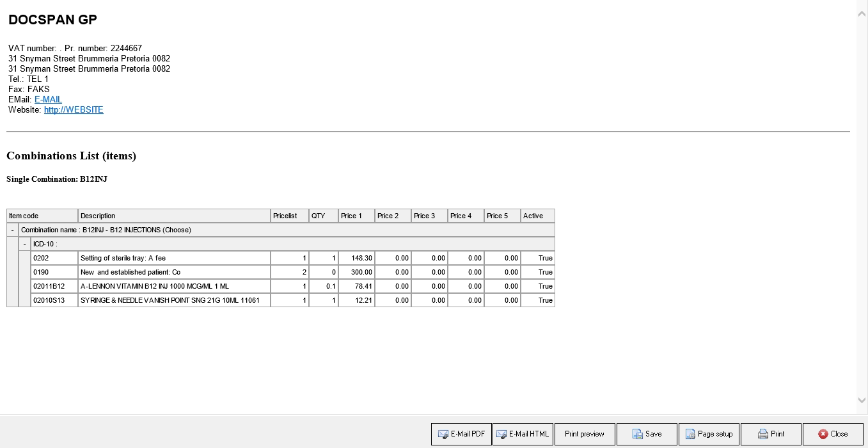The image size is (868, 448).
Task: Select item code 02011B12 cell
Action: point(54,286)
